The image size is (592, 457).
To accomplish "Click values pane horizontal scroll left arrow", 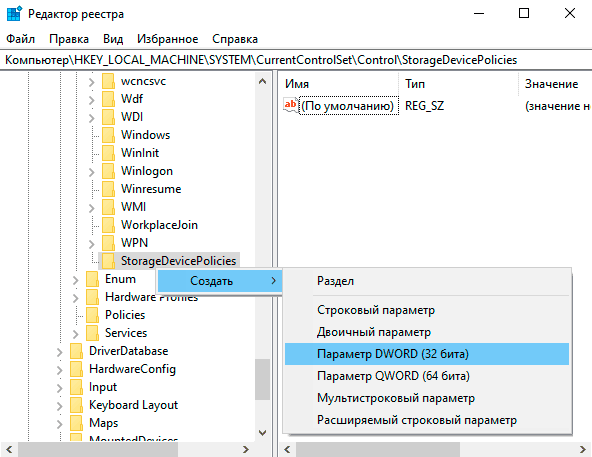I will tap(287, 449).
